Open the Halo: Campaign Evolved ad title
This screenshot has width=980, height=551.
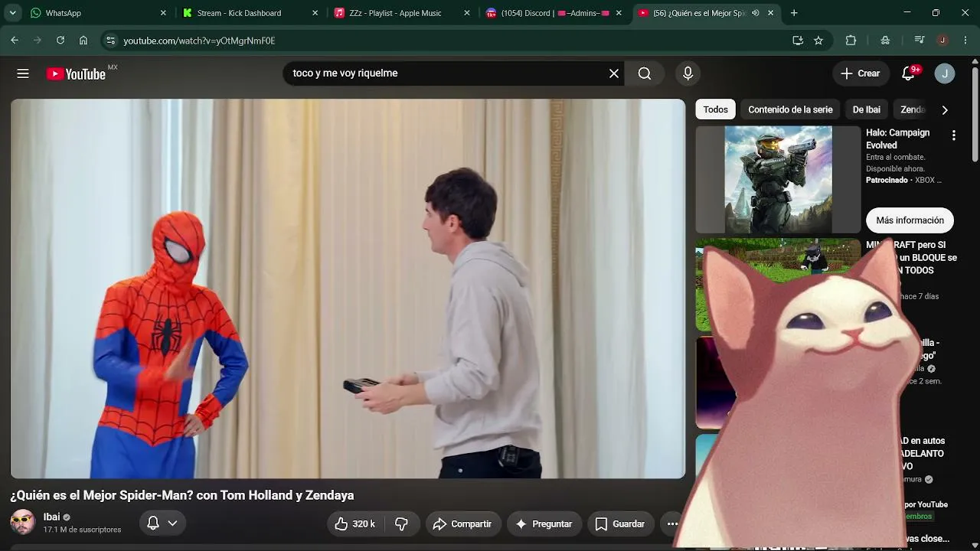tap(898, 139)
